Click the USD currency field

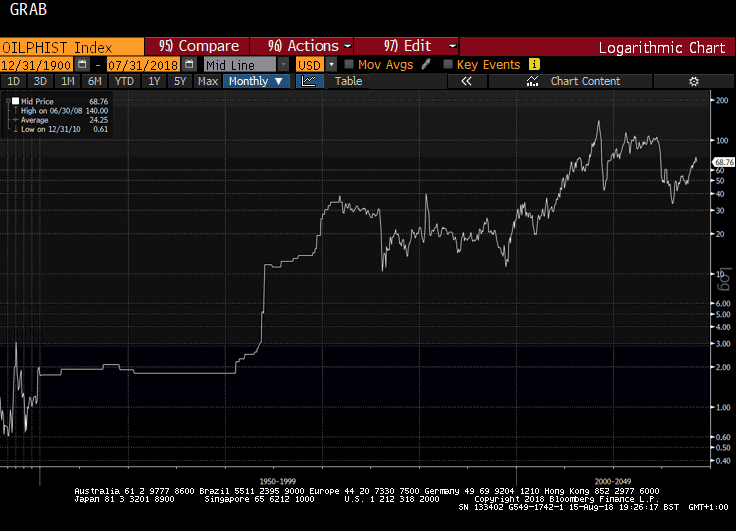pyautogui.click(x=309, y=64)
